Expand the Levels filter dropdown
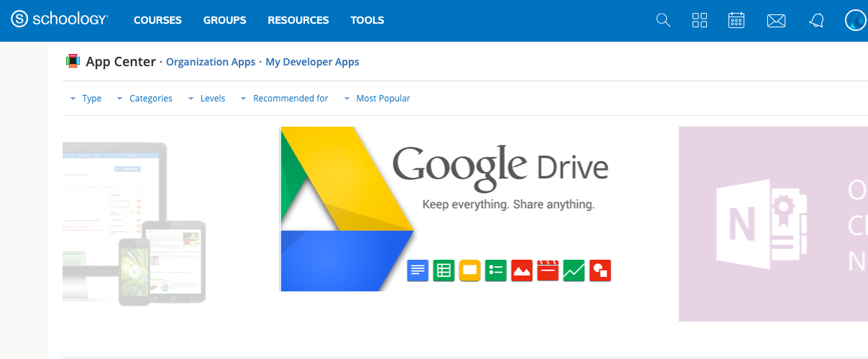 point(206,99)
